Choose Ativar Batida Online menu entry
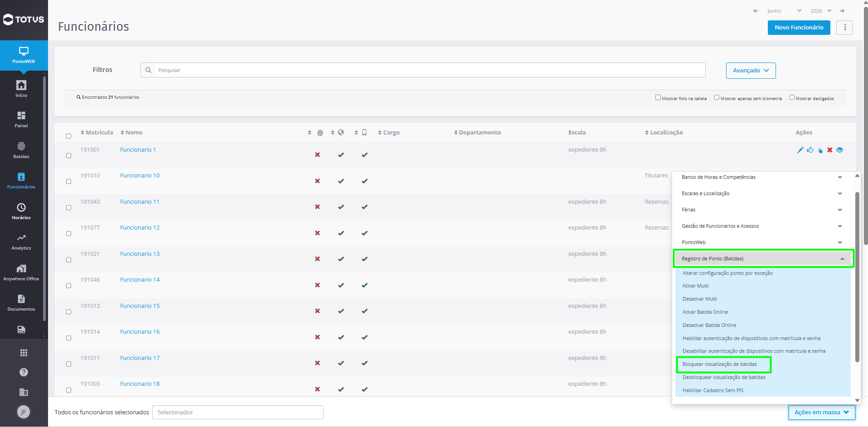 point(705,312)
